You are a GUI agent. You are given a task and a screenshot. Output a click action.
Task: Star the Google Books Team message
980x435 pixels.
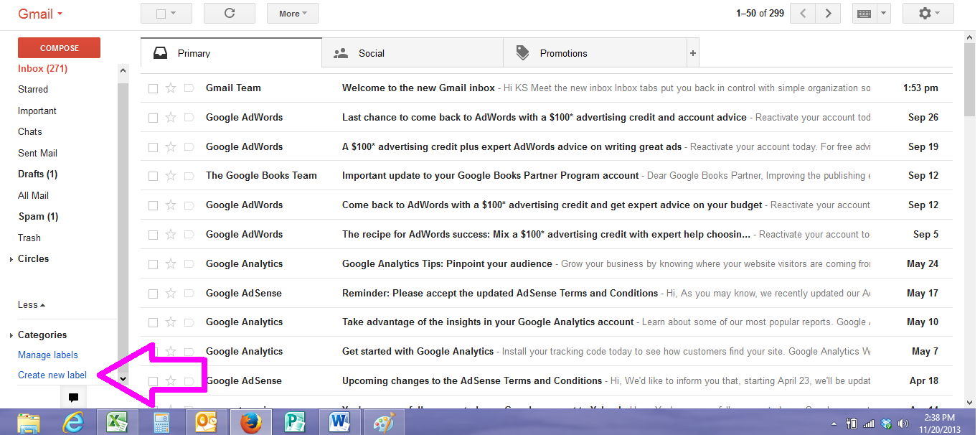pos(171,176)
